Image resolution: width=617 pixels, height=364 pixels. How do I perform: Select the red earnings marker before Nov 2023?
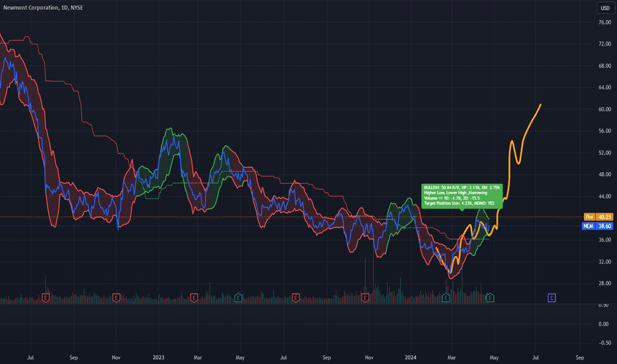(365, 298)
